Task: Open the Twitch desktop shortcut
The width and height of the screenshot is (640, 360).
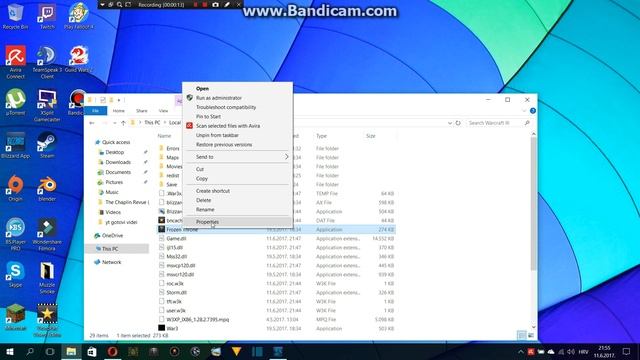Action: [47, 16]
